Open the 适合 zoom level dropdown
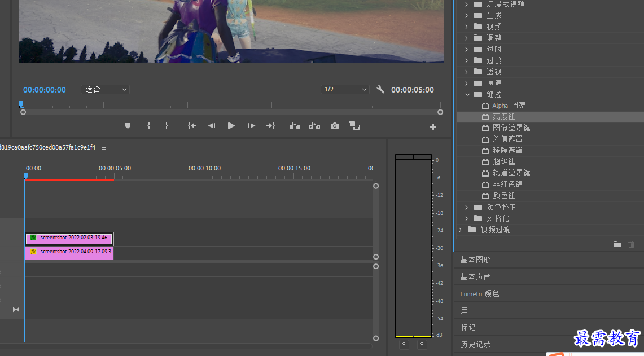The image size is (644, 356). pyautogui.click(x=105, y=90)
